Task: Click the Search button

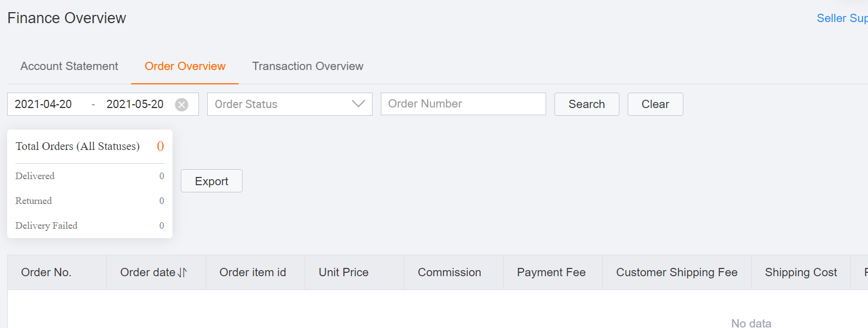Action: pyautogui.click(x=586, y=104)
